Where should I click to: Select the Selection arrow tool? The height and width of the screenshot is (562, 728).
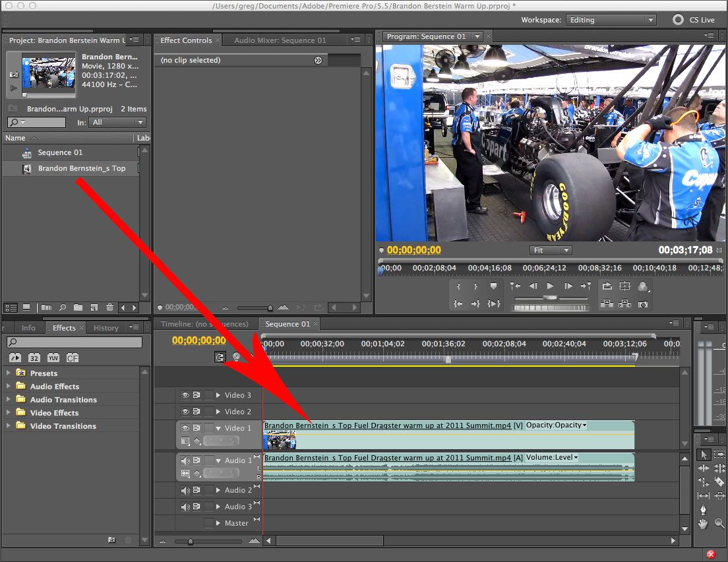704,454
